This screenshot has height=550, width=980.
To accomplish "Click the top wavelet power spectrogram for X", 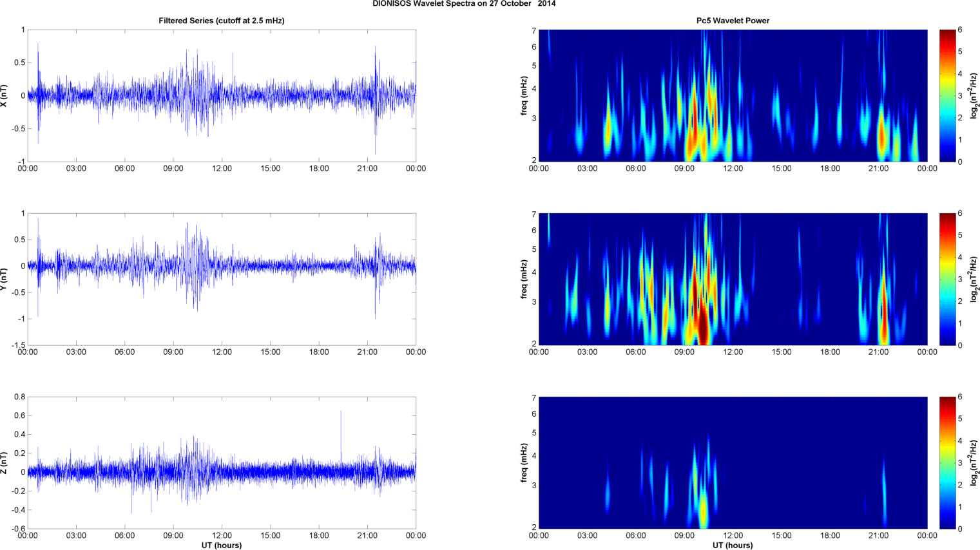I will click(x=733, y=96).
